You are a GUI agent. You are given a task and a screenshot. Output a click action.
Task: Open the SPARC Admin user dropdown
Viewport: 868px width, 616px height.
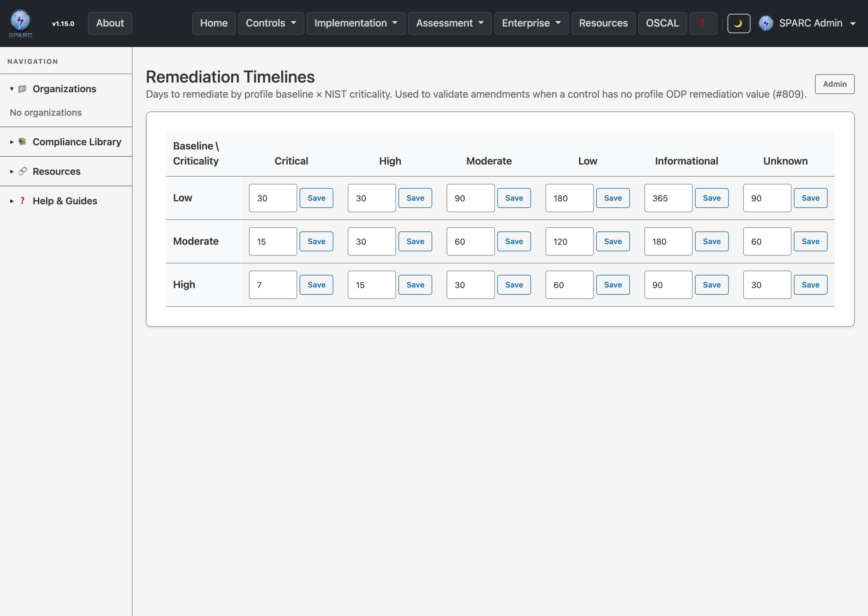[x=807, y=23]
